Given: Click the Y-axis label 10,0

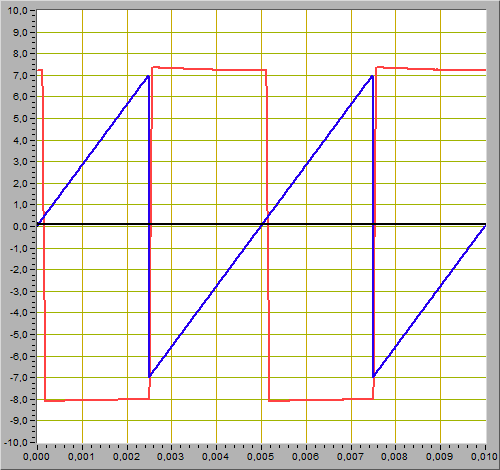Looking at the screenshot, I should click(17, 11).
